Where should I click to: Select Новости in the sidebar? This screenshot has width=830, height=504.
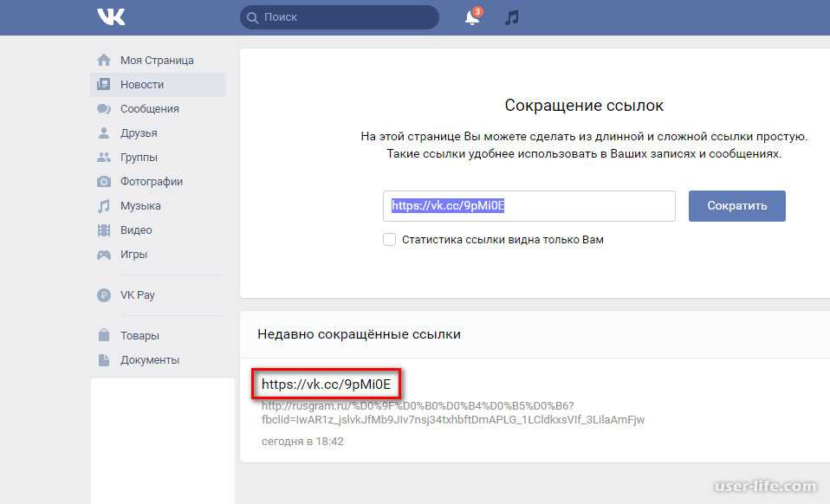158,85
